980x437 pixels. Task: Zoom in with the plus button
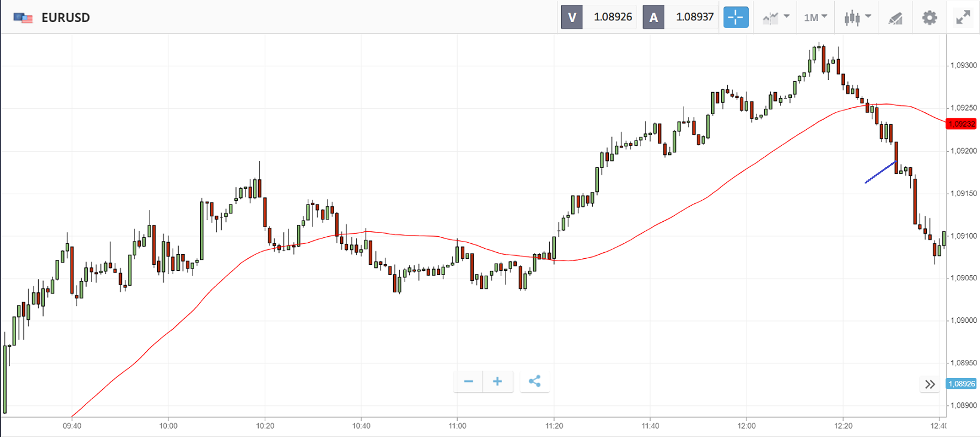click(x=497, y=381)
